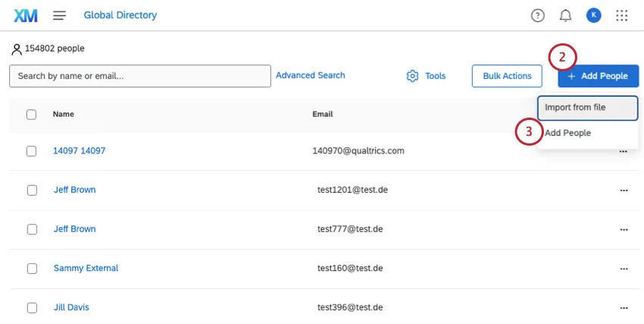Sort by the Name column header
644x324 pixels.
pyautogui.click(x=64, y=115)
